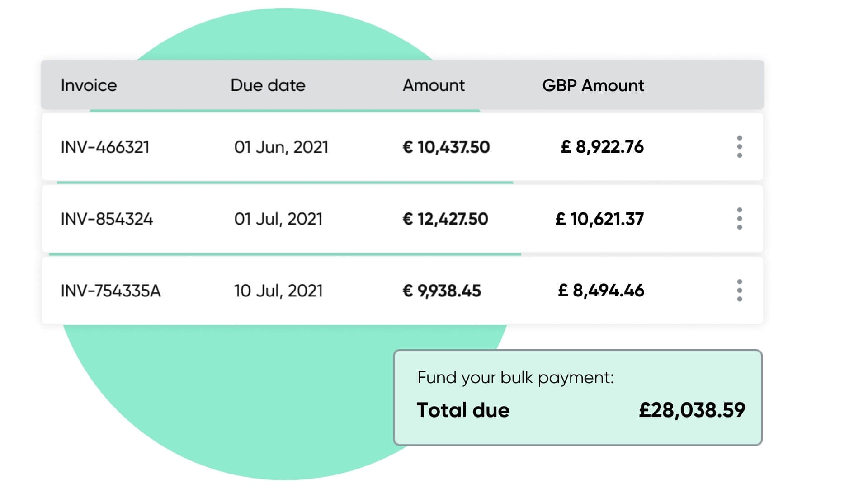Click GBP amount £ 8,494.46
Screen dimensions: 868x488
click(601, 291)
